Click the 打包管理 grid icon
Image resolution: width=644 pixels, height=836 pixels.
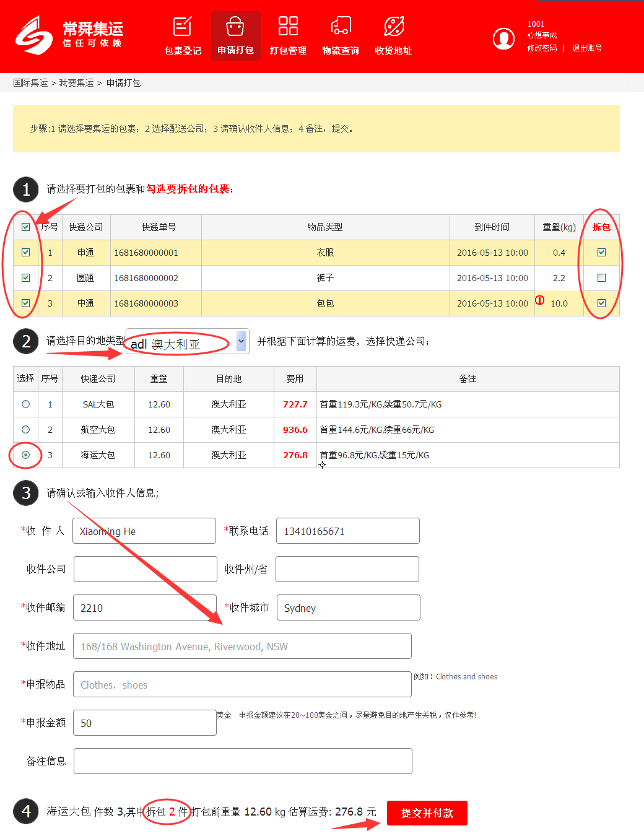point(288,27)
